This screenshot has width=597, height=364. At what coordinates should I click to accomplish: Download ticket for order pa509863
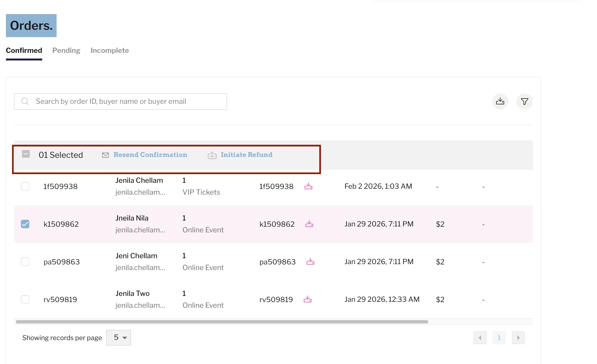click(x=310, y=262)
